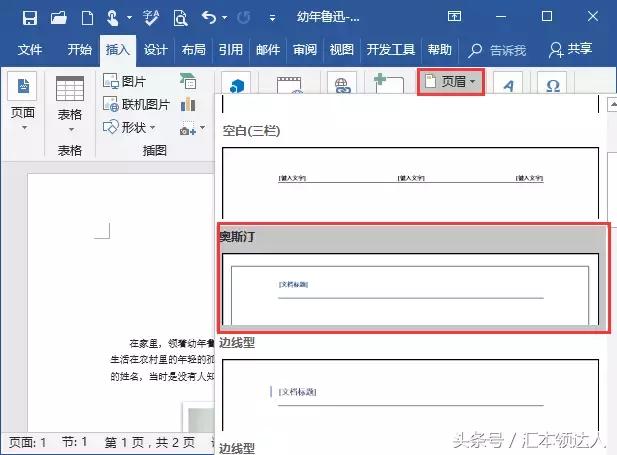Open the 开发工具 tab
617x455 pixels.
(x=391, y=50)
